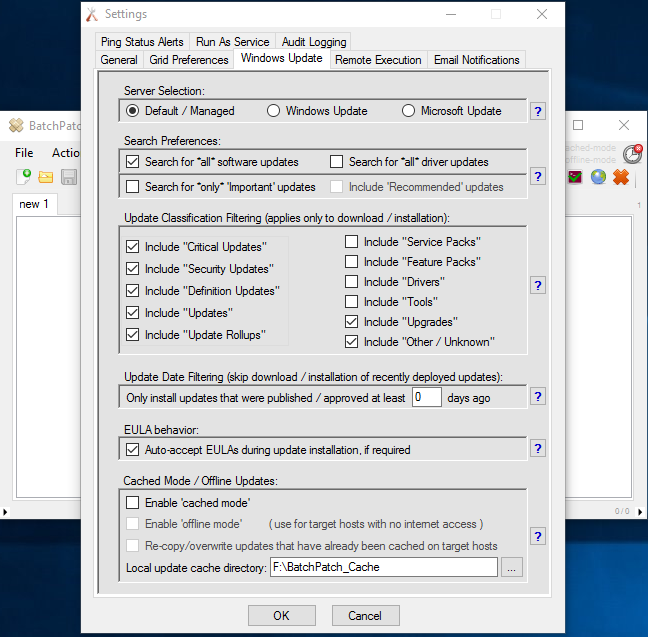Image resolution: width=648 pixels, height=637 pixels.
Task: Check Include "Service Packs"
Action: click(x=352, y=242)
